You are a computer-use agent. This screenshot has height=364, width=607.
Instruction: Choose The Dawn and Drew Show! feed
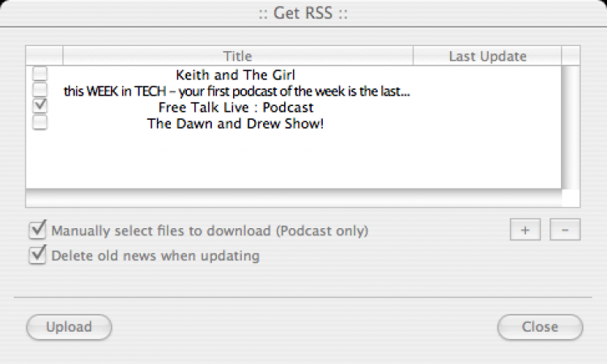pos(236,123)
